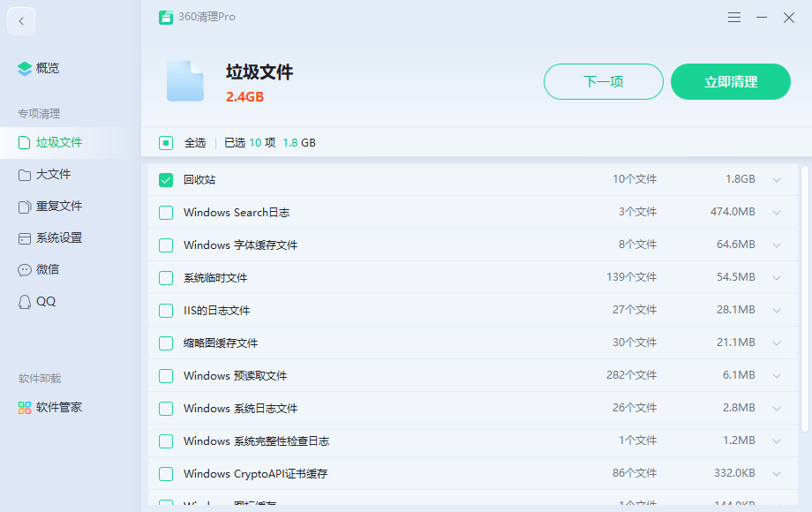Image resolution: width=812 pixels, height=512 pixels.
Task: Click the 360清理Pro app logo
Action: tap(166, 17)
